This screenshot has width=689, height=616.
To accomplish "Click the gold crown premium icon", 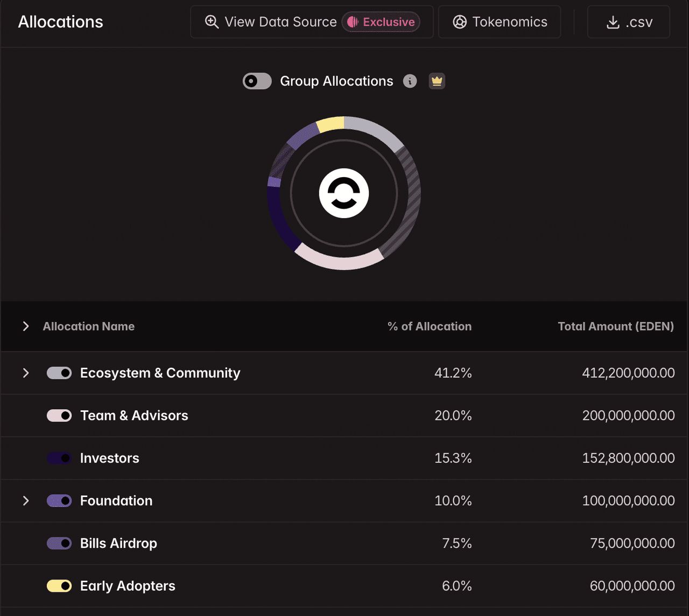I will point(437,81).
